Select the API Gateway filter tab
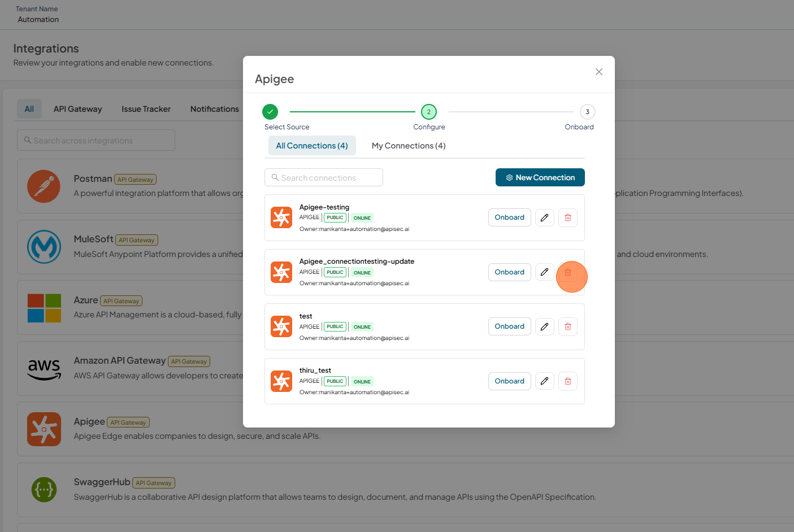Screen dimensions: 794x532 point(78,109)
